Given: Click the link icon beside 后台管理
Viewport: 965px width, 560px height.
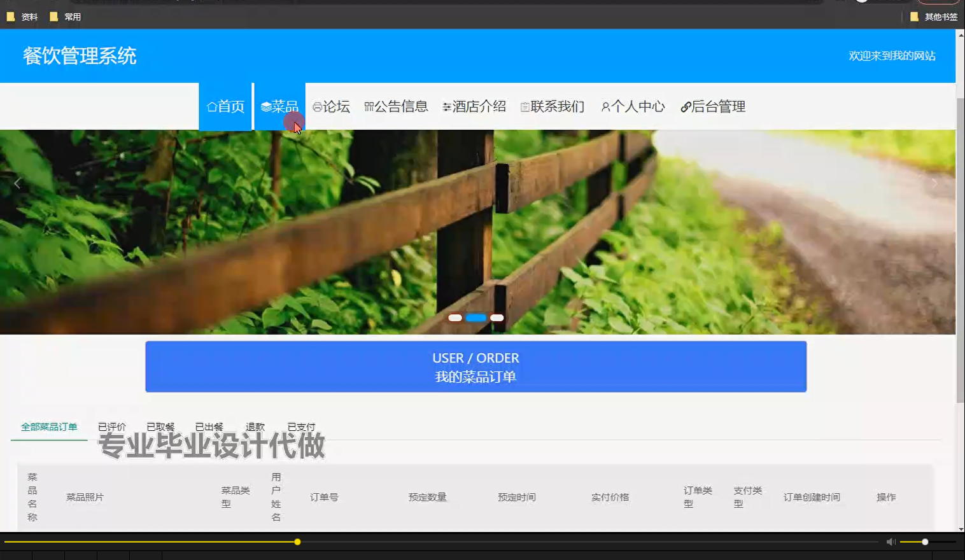Looking at the screenshot, I should click(x=686, y=106).
